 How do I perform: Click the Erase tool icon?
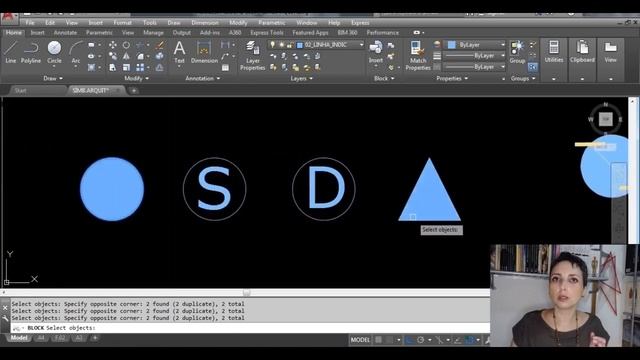tap(160, 45)
